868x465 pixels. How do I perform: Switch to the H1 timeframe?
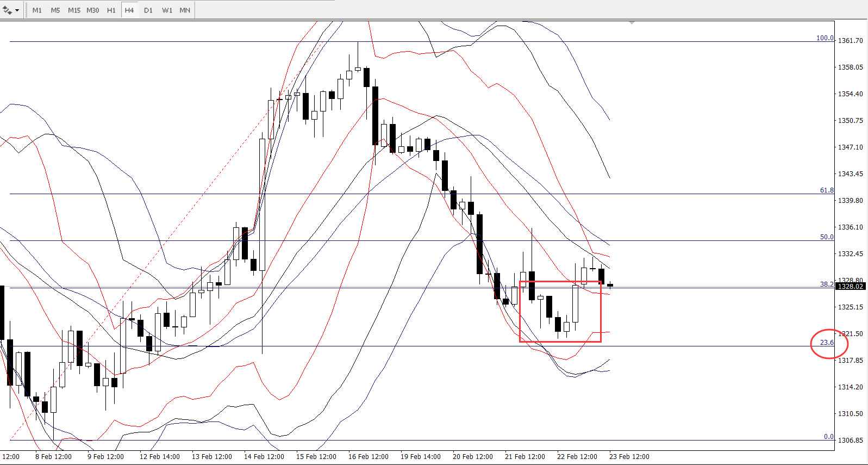coord(111,10)
